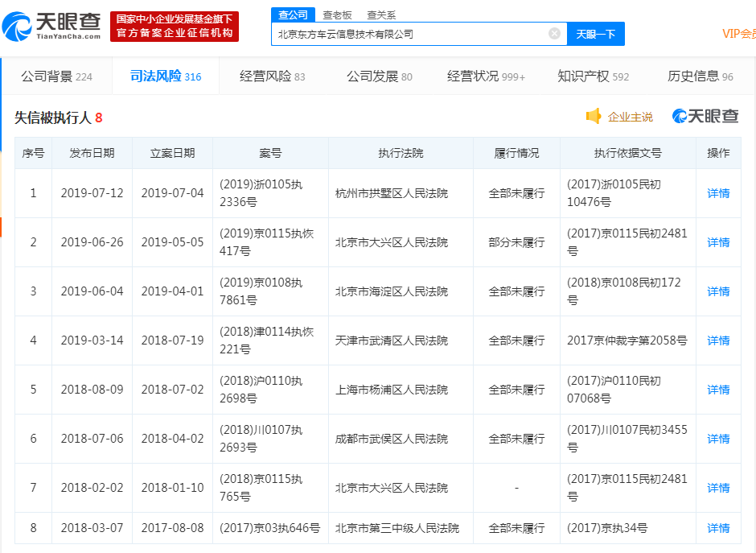The height and width of the screenshot is (553, 756).
Task: Open the 历史信息 96 tab
Action: tap(700, 76)
